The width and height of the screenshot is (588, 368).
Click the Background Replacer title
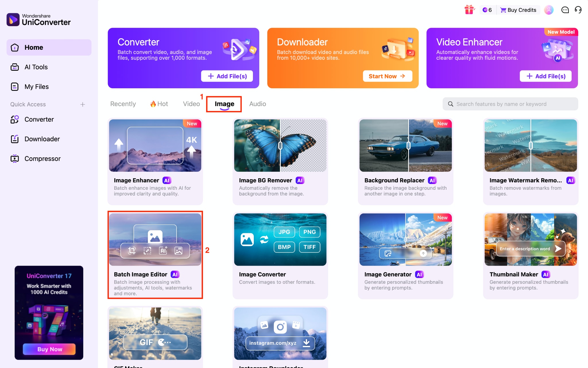pos(394,180)
